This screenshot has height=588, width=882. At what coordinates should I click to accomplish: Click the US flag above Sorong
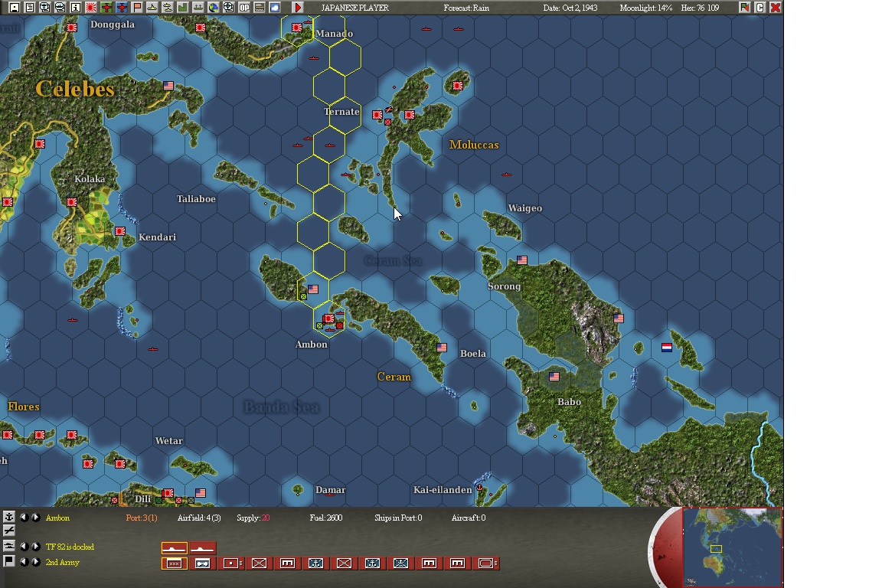pyautogui.click(x=522, y=260)
